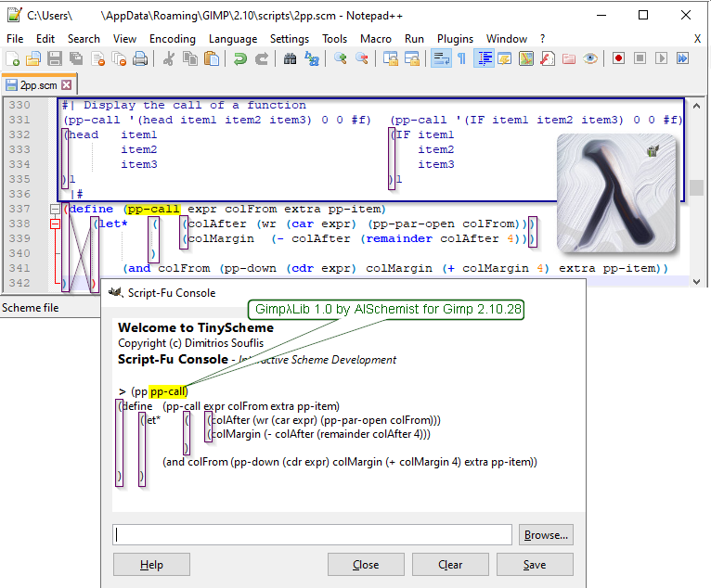The width and height of the screenshot is (711, 588).
Task: Click the Script-Fu Console command input field
Action: coord(312,535)
